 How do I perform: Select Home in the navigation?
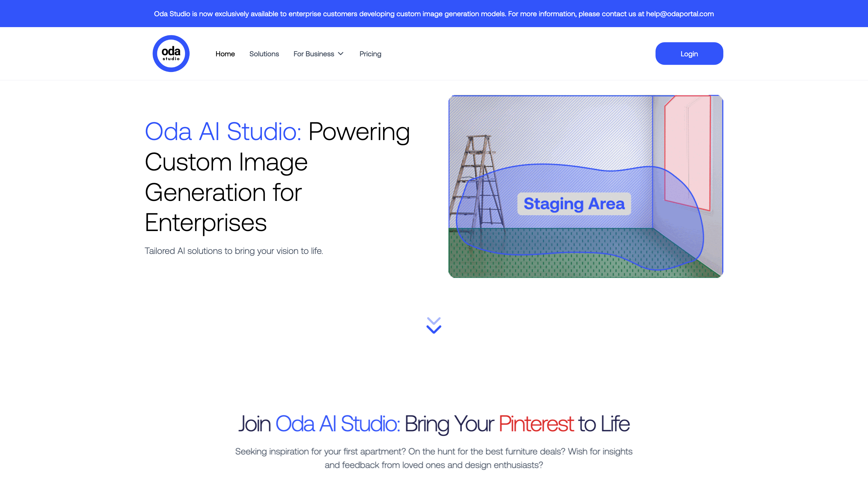click(225, 54)
